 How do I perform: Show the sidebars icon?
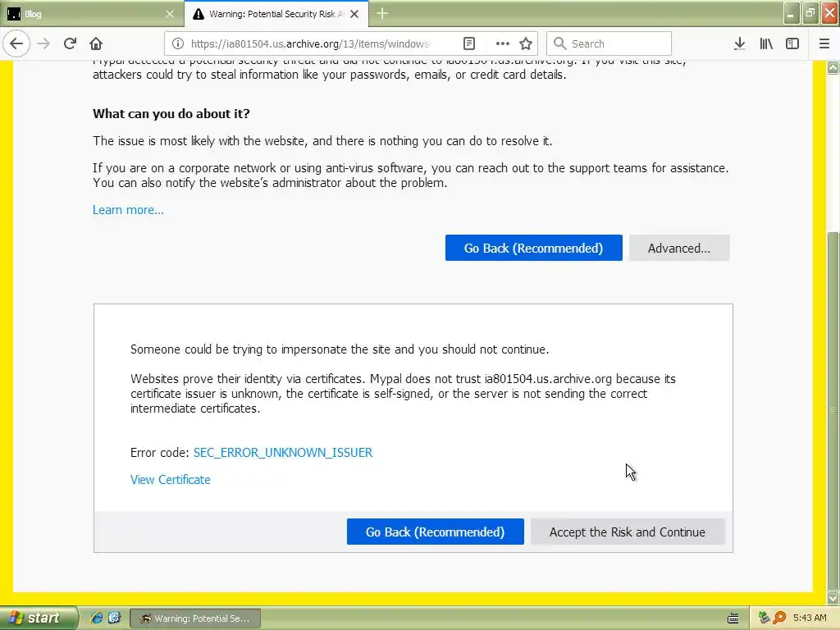(x=792, y=43)
